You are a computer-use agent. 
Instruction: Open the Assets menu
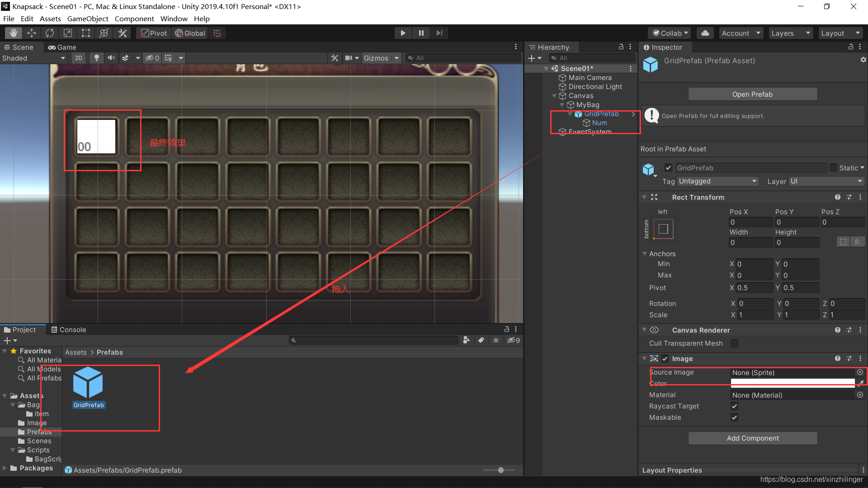(50, 19)
